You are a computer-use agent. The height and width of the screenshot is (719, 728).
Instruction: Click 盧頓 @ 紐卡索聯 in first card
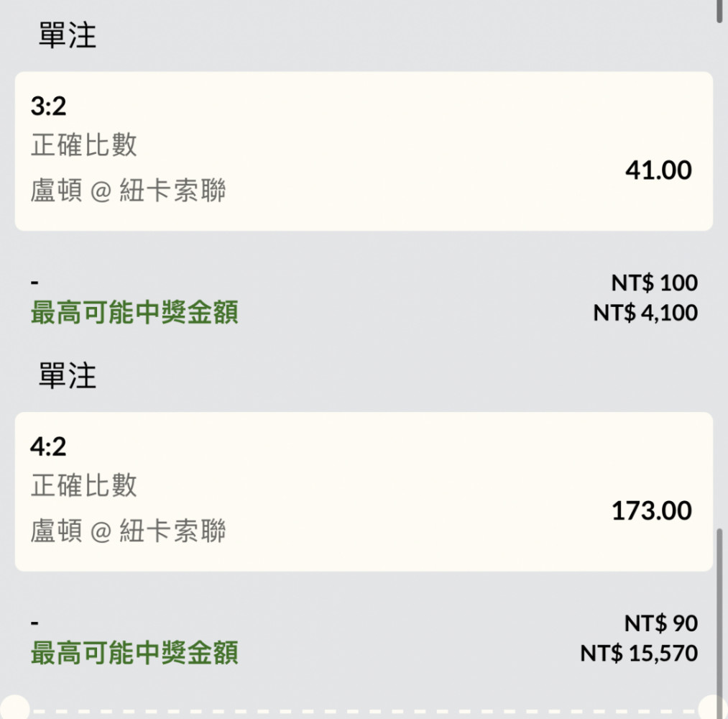click(128, 190)
